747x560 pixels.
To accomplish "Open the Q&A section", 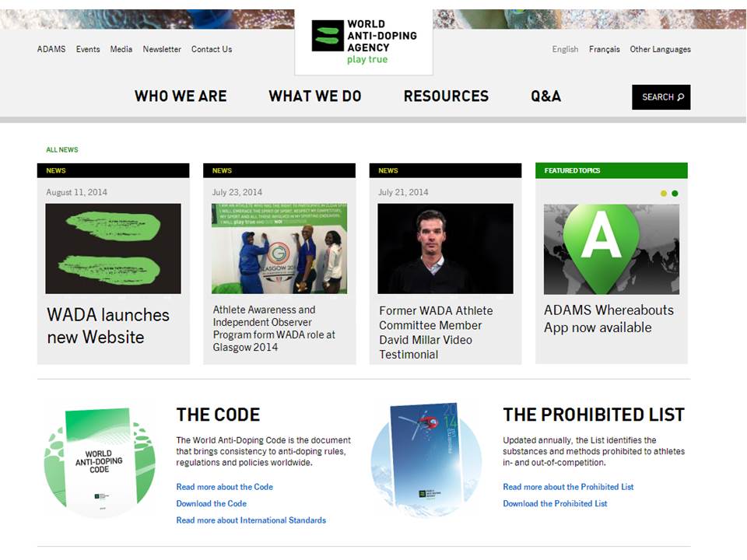I will [545, 96].
